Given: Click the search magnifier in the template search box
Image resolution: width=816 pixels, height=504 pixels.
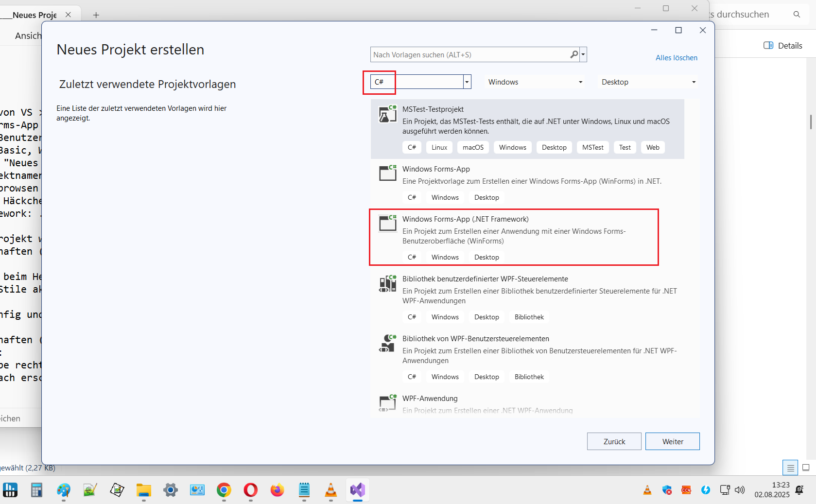Looking at the screenshot, I should coord(574,54).
